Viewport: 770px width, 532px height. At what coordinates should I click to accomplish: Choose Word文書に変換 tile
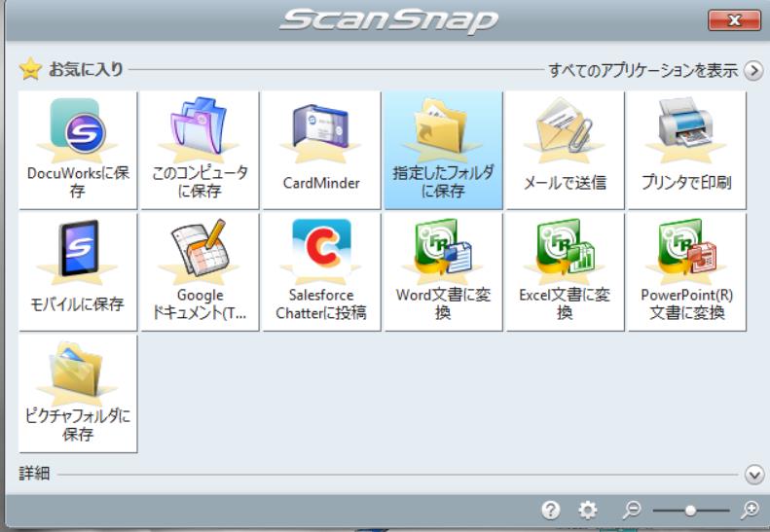(443, 272)
